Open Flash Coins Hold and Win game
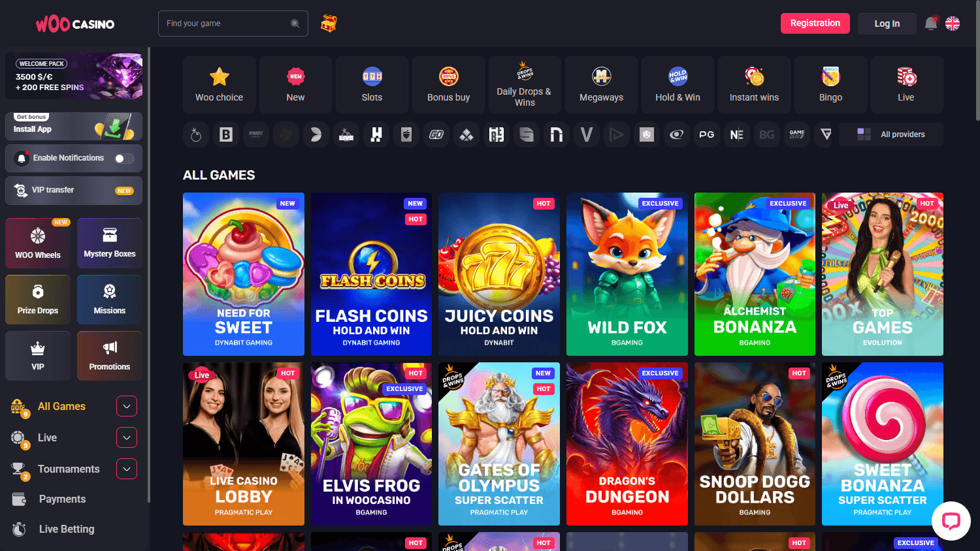 [x=371, y=274]
